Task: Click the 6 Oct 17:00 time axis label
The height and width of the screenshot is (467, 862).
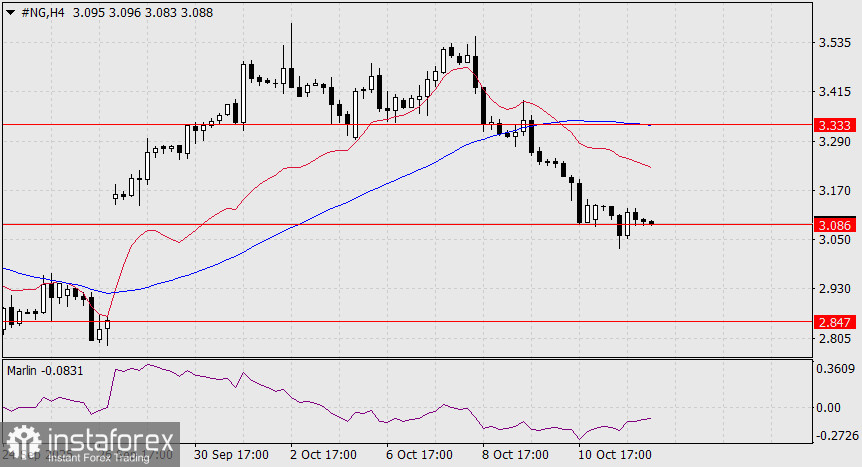Action: click(419, 455)
